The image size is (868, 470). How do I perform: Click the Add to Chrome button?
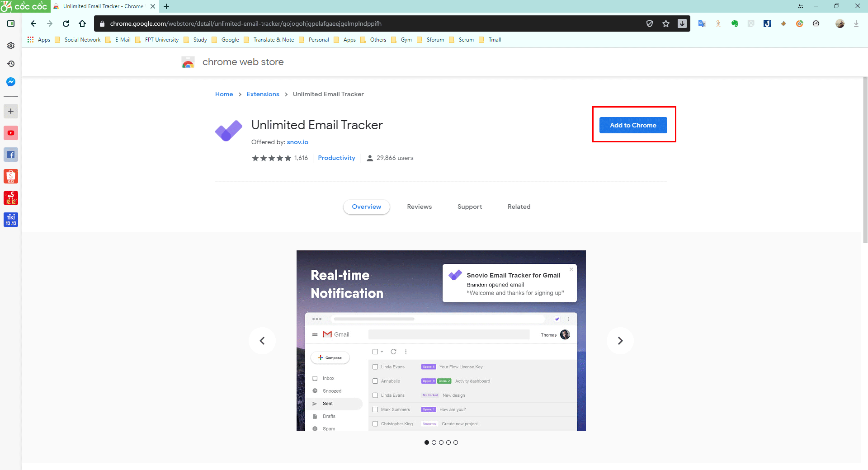pyautogui.click(x=633, y=125)
